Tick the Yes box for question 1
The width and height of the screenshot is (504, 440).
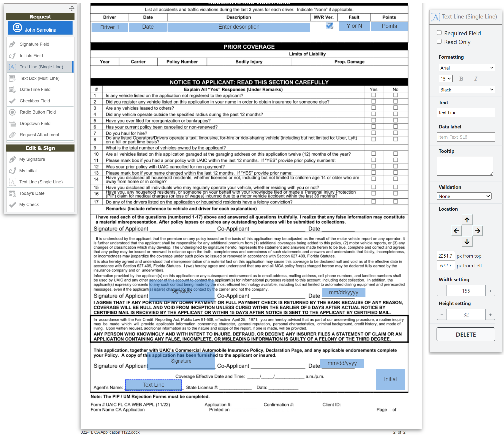[x=373, y=95]
